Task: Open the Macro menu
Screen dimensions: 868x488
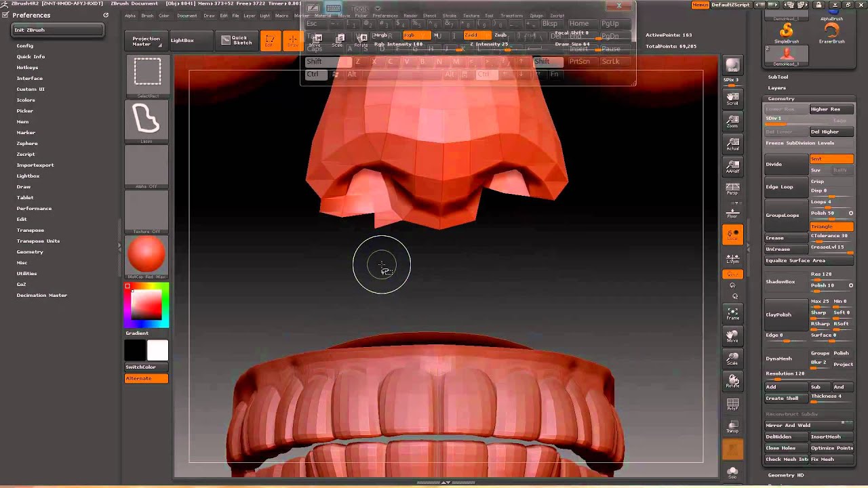Action: 281,15
